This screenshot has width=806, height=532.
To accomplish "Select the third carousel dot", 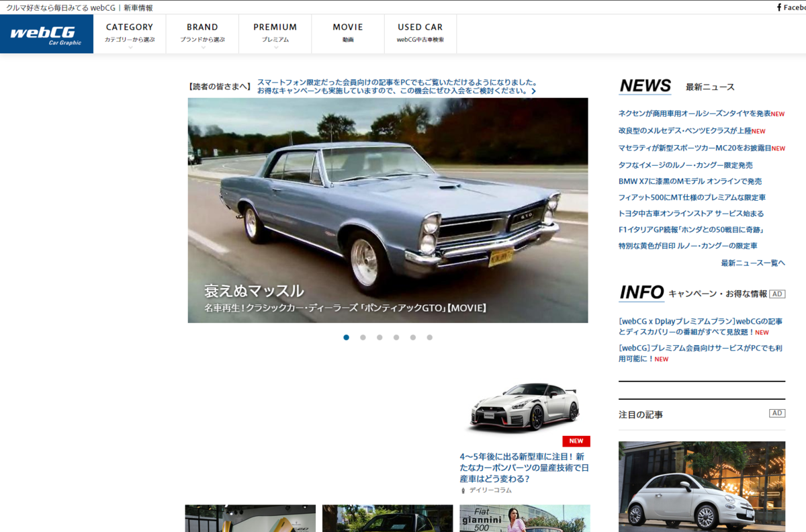I will click(x=379, y=337).
